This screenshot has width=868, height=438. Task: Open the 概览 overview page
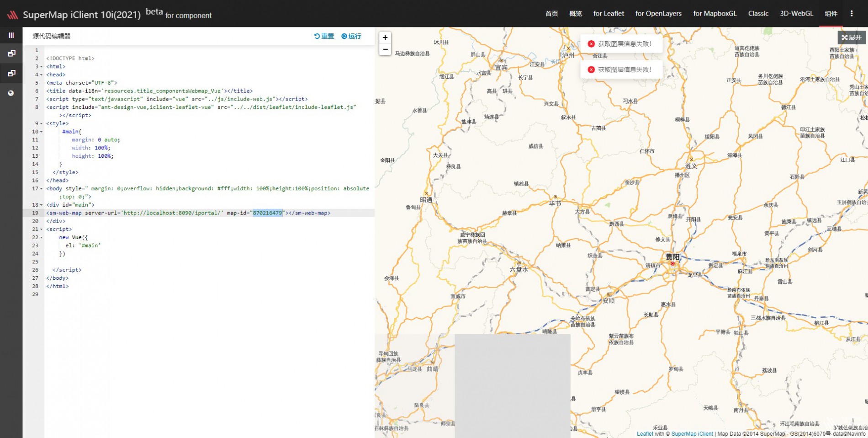click(x=576, y=14)
